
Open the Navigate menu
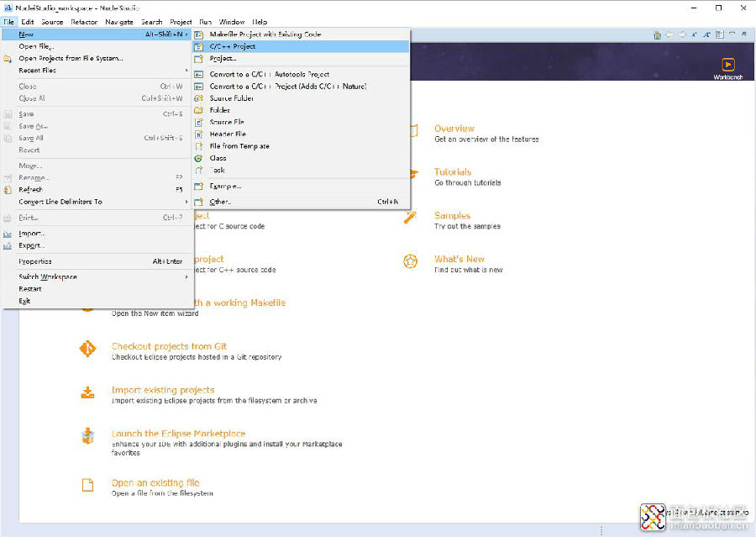click(x=119, y=22)
